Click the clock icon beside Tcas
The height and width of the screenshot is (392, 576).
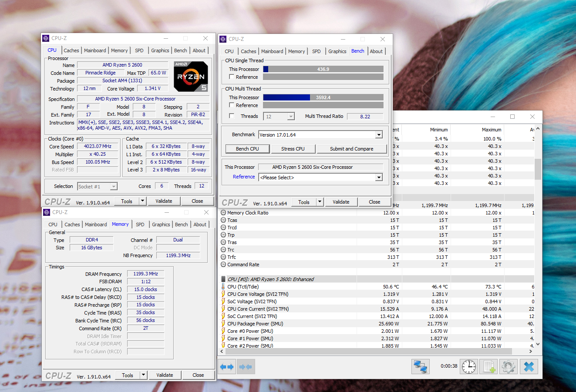[223, 220]
